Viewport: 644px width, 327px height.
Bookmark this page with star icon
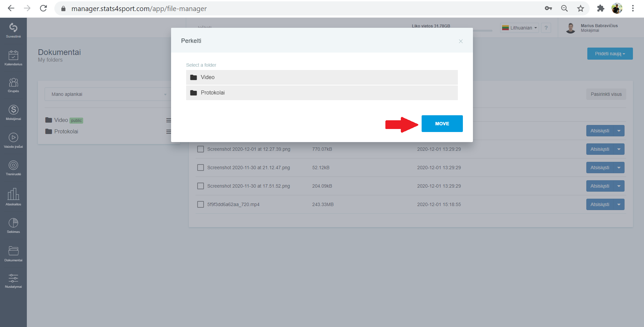coord(581,8)
